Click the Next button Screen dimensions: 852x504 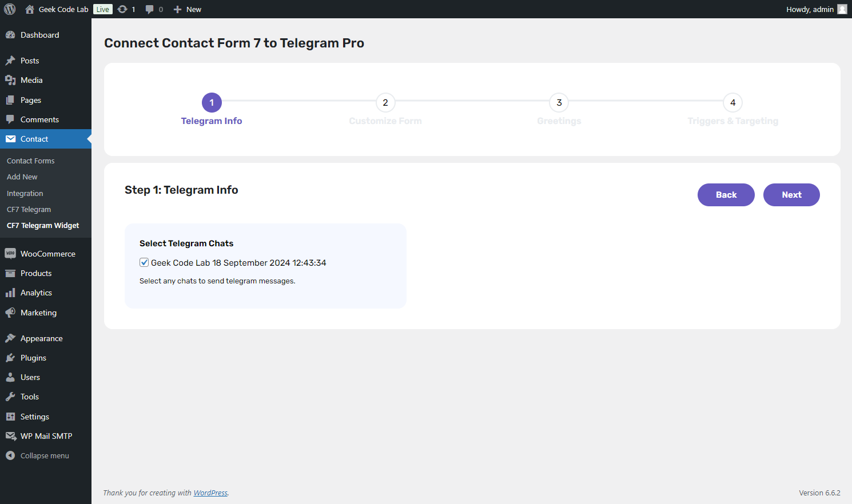pyautogui.click(x=791, y=195)
